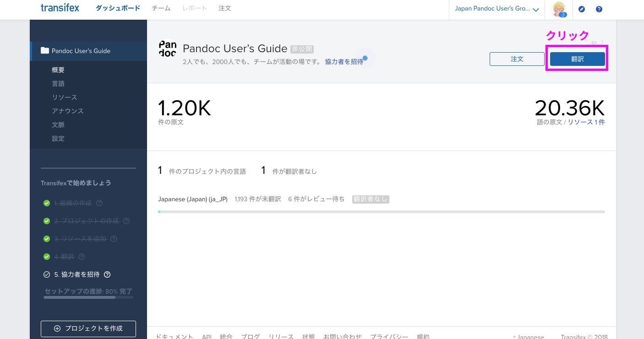Click the Pandoc project logo

(x=167, y=48)
